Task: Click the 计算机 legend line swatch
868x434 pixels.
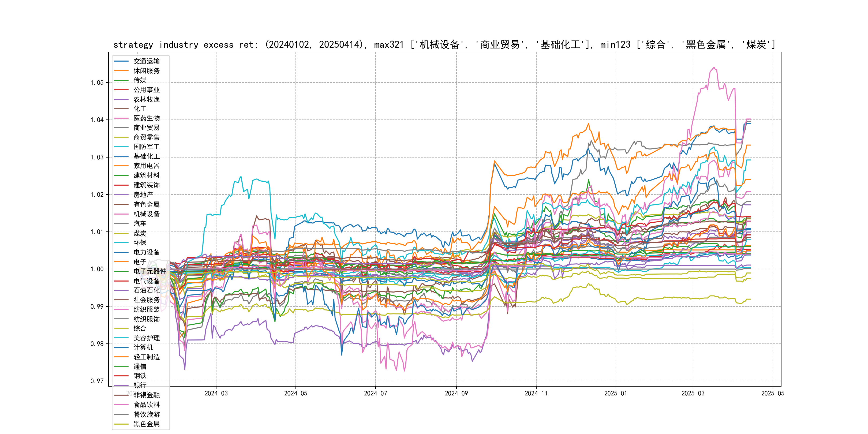Action: 121,347
